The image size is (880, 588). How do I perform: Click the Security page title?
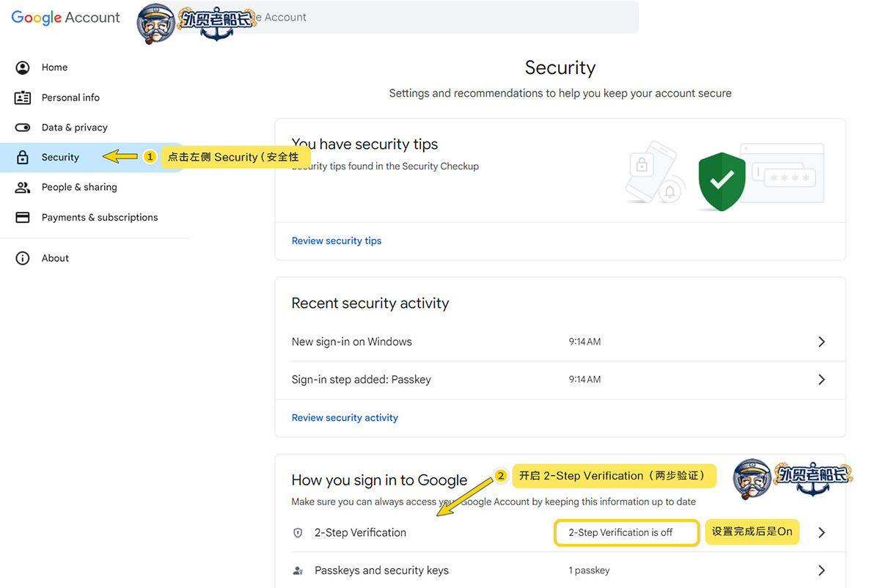[x=560, y=68]
